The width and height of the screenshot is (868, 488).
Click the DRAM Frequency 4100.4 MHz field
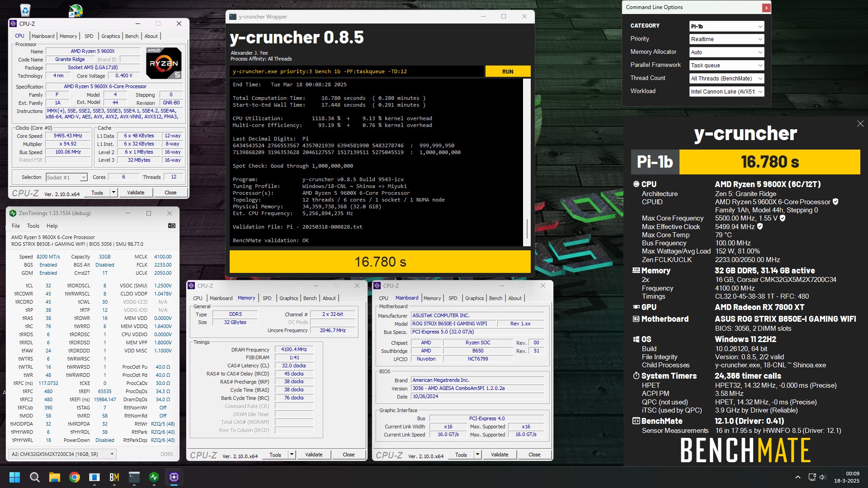click(x=294, y=349)
